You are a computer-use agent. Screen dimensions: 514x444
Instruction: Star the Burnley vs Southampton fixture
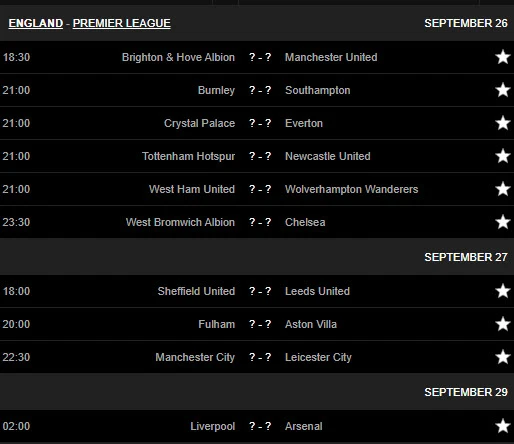click(503, 90)
